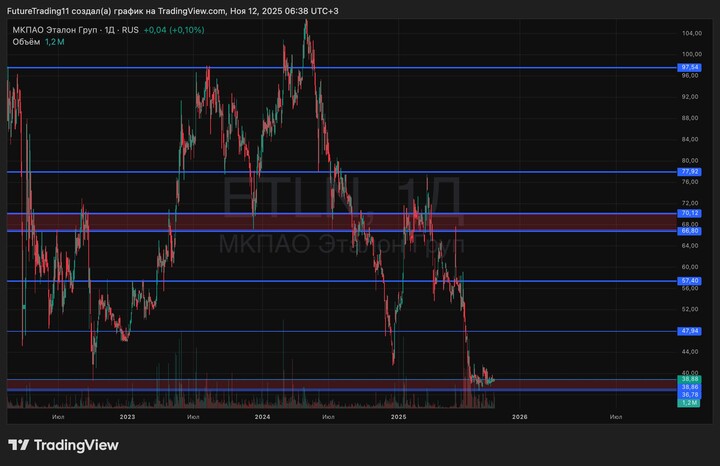Image resolution: width=720 pixels, height=466 pixels.
Task: Select the 2026 label on time axis
Action: [x=519, y=415]
